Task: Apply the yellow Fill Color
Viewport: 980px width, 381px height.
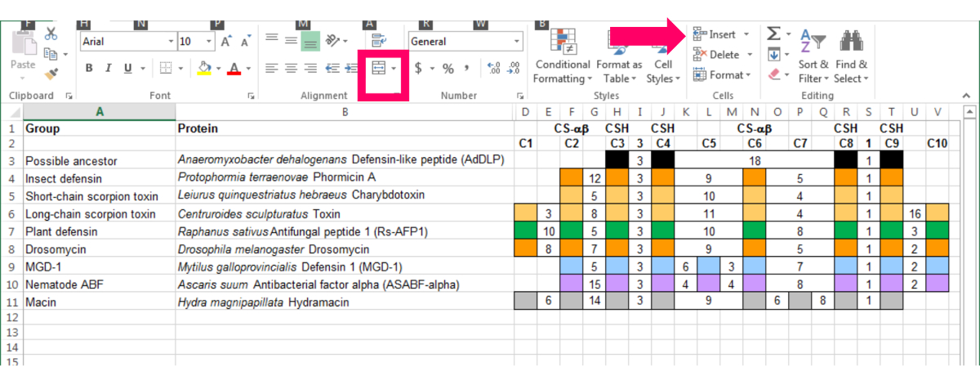Action: point(205,69)
